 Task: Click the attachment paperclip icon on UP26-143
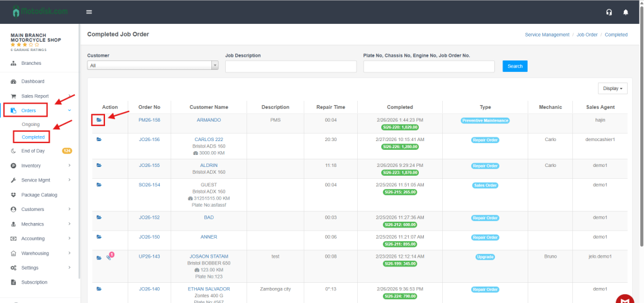(108, 258)
